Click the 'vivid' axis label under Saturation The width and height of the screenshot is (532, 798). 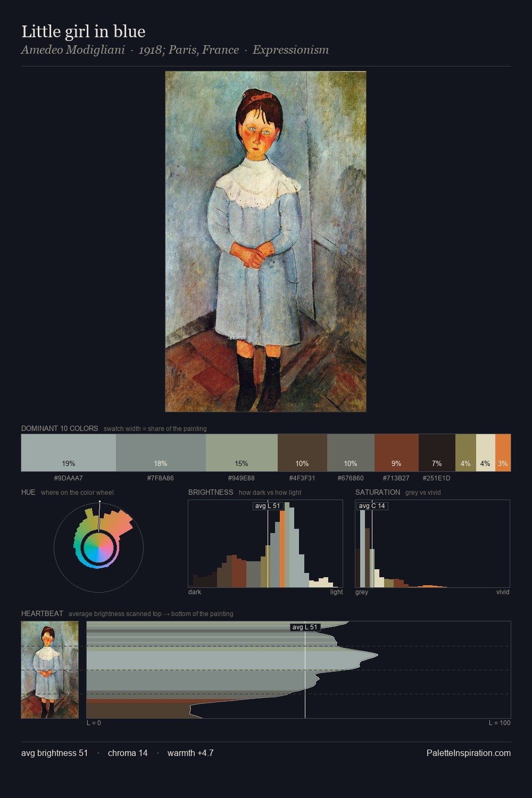coord(503,592)
